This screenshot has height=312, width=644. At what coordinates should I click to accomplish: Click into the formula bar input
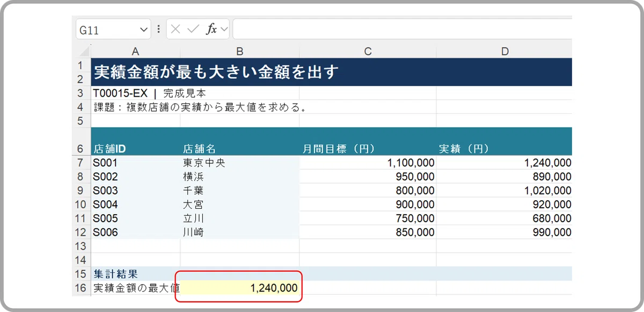pyautogui.click(x=402, y=29)
